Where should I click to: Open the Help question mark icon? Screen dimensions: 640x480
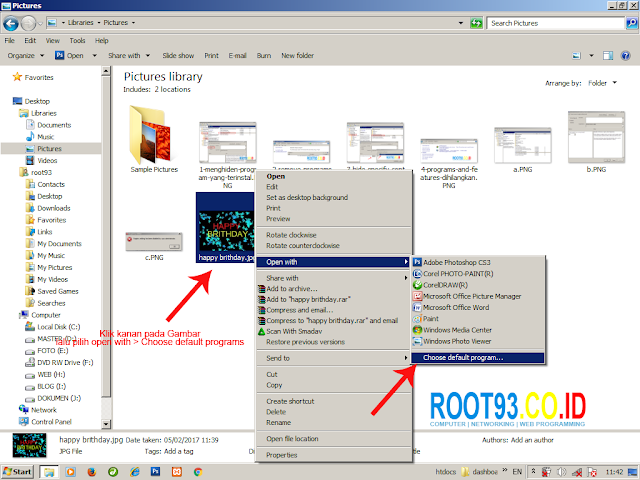point(625,56)
